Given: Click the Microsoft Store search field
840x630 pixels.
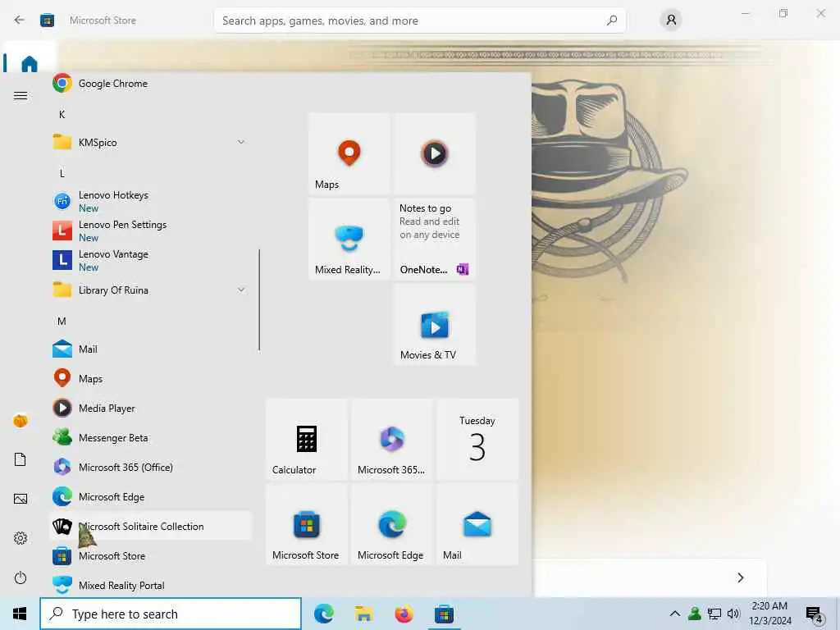Looking at the screenshot, I should coord(419,21).
